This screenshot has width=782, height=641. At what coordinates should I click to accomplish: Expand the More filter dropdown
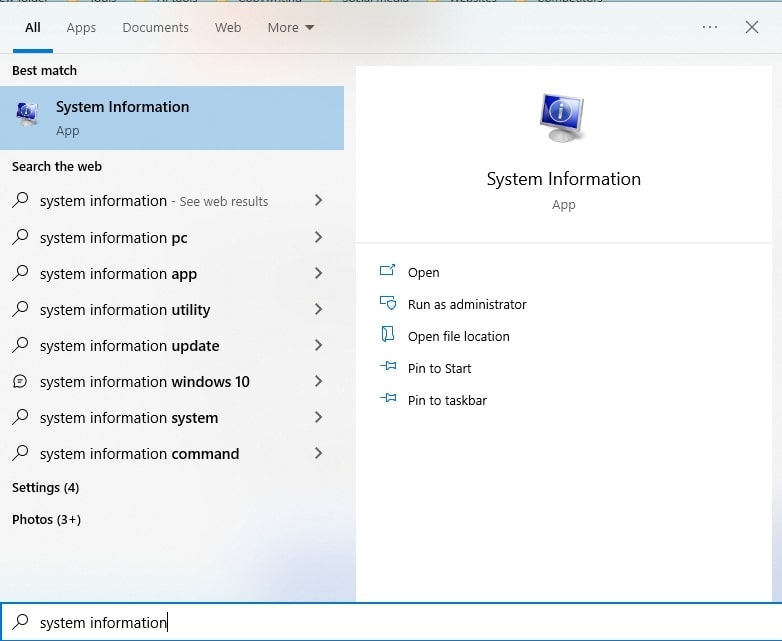(x=291, y=27)
